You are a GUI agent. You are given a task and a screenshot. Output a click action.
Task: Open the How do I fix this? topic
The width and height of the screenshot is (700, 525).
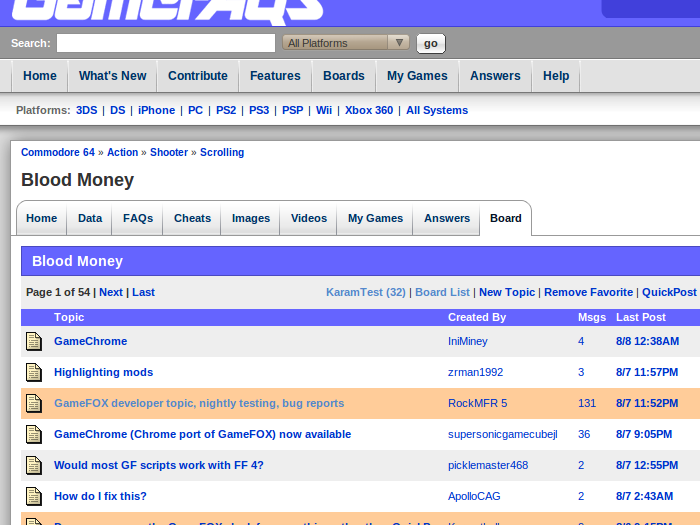click(x=100, y=496)
